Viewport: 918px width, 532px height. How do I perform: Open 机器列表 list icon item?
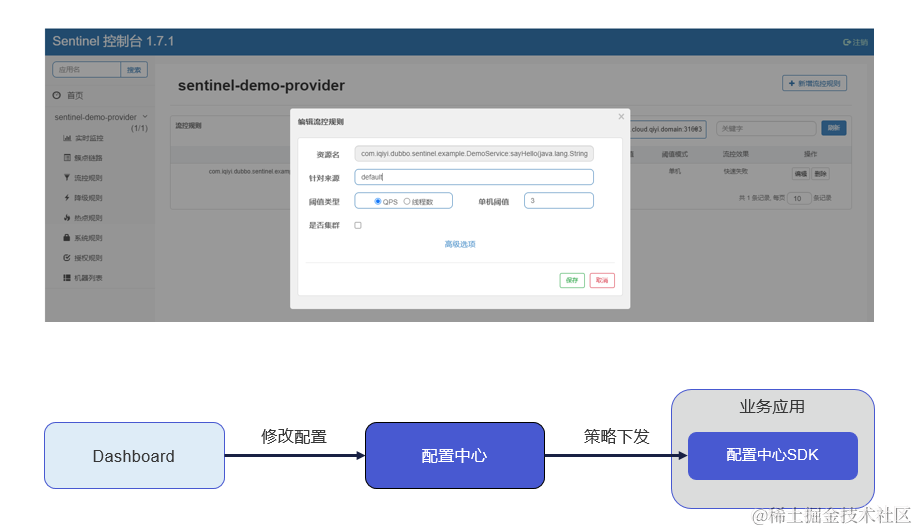coord(83,278)
